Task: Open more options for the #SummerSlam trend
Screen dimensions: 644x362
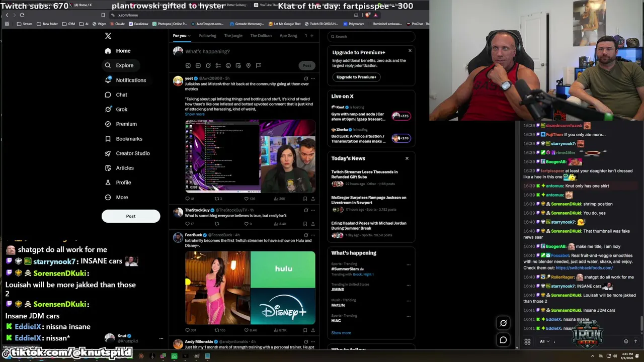Action: (x=409, y=264)
